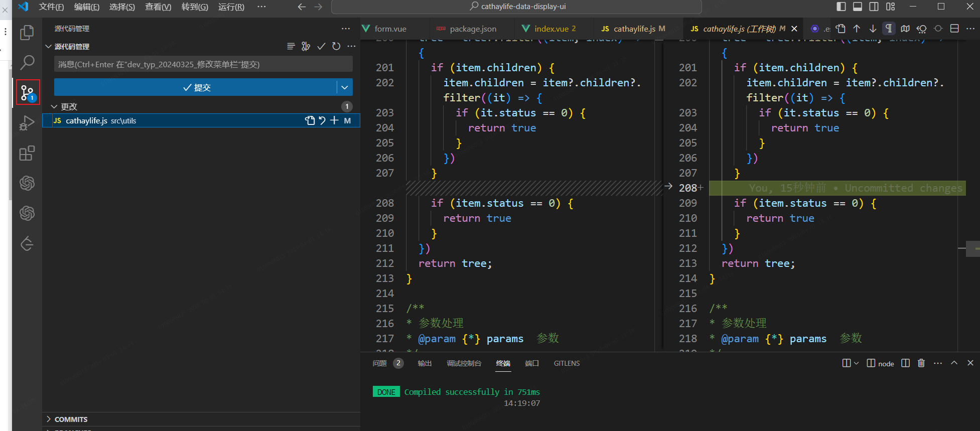Click the 提交 commit button
Image resolution: width=980 pixels, height=431 pixels.
tap(196, 87)
